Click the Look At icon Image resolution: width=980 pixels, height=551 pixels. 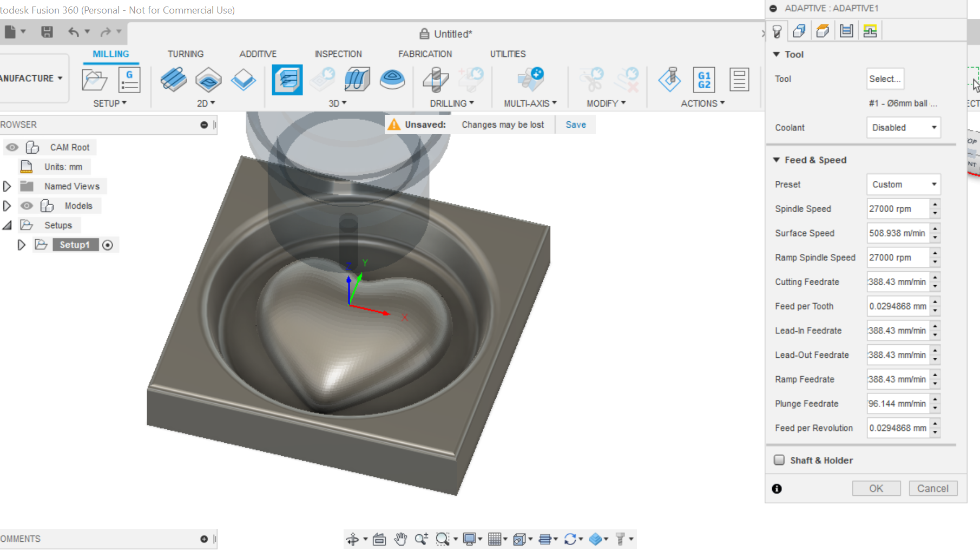(379, 539)
